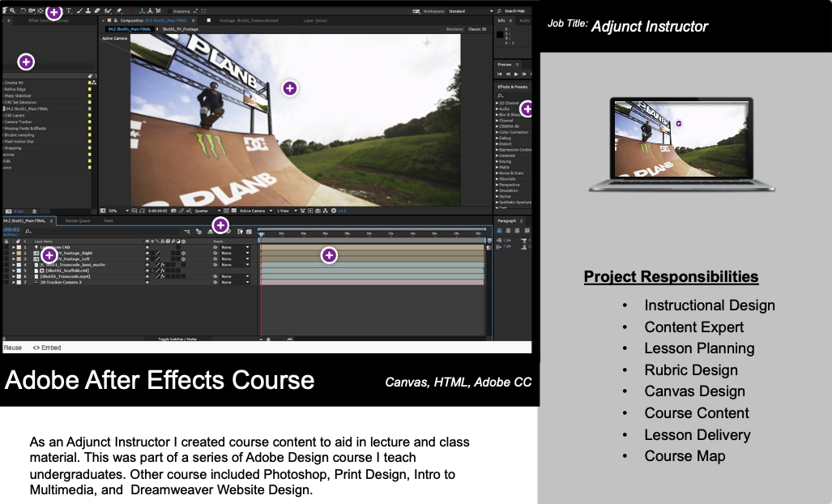Open the Workspace Standard dropdown

point(471,11)
